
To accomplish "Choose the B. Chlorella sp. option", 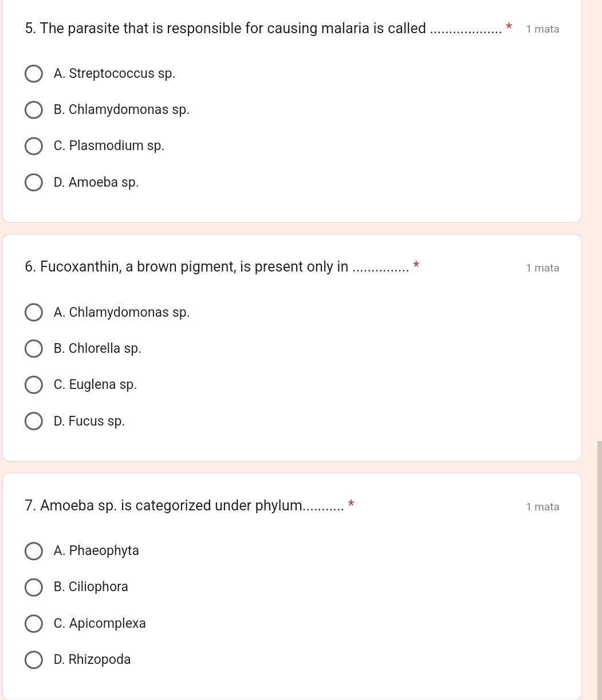I will pos(34,349).
